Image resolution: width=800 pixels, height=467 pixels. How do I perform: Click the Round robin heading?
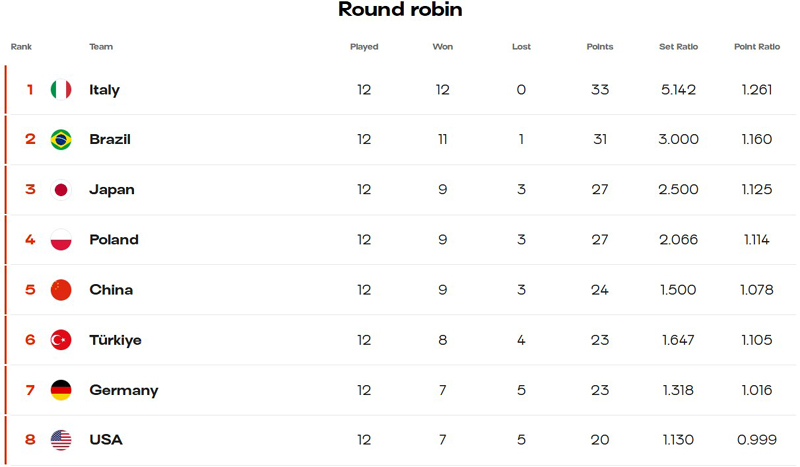(x=400, y=9)
